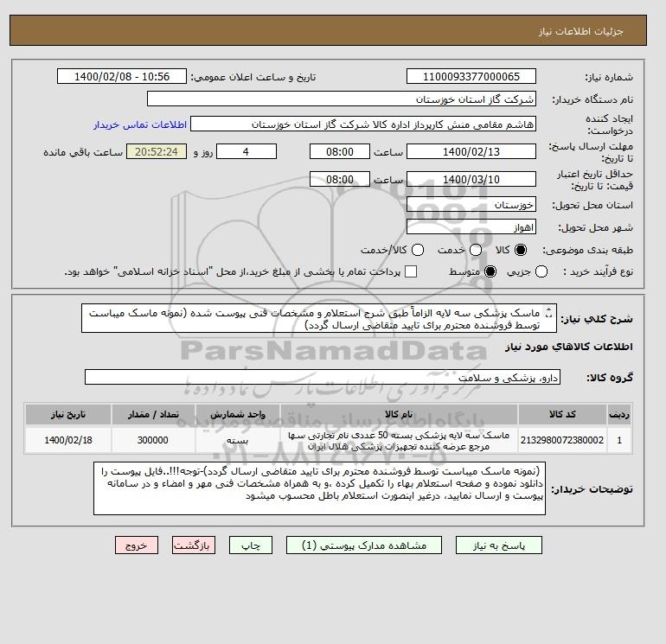
Task: Click the شماره نیاز number field
Action: [471, 76]
